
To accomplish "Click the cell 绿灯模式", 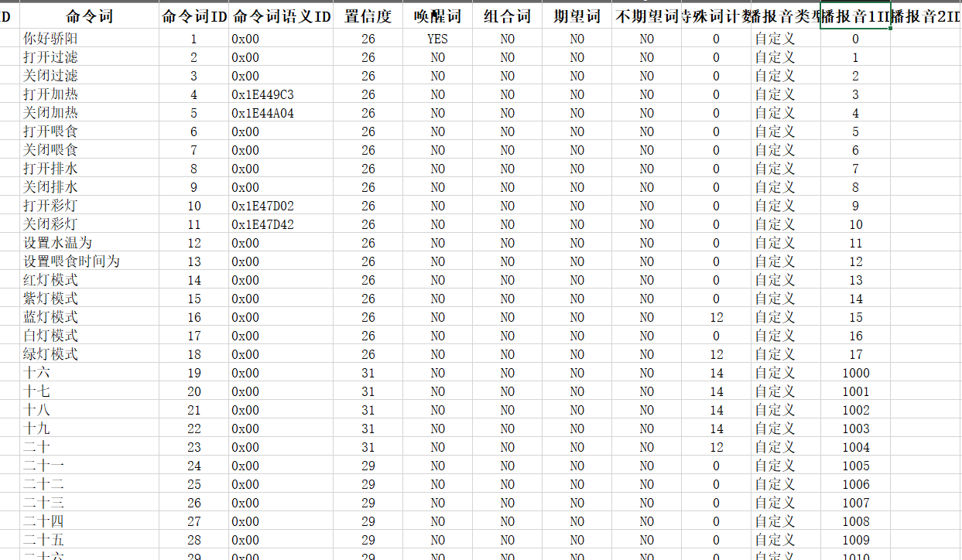I will tap(90, 354).
